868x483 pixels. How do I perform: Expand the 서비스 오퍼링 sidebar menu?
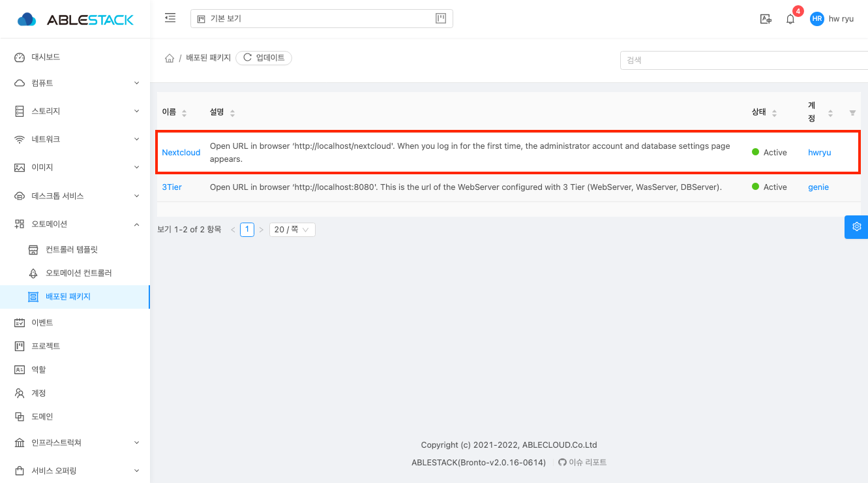tap(75, 471)
